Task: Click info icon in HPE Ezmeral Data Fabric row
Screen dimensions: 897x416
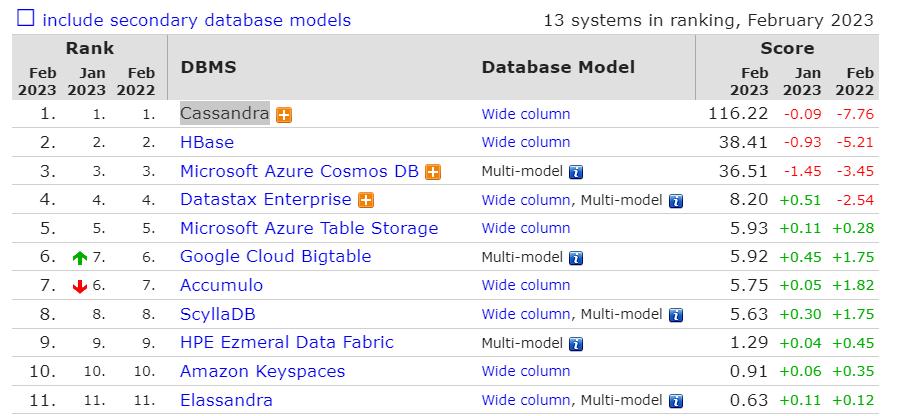Action: pos(576,344)
